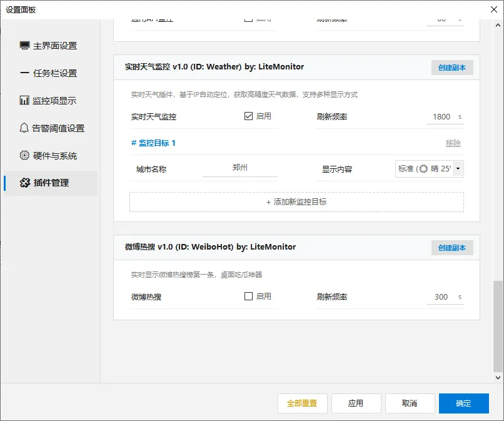Screen dimensions: 504x421
Task: Click 移除 to remove 监控目标 1
Action: (x=453, y=143)
